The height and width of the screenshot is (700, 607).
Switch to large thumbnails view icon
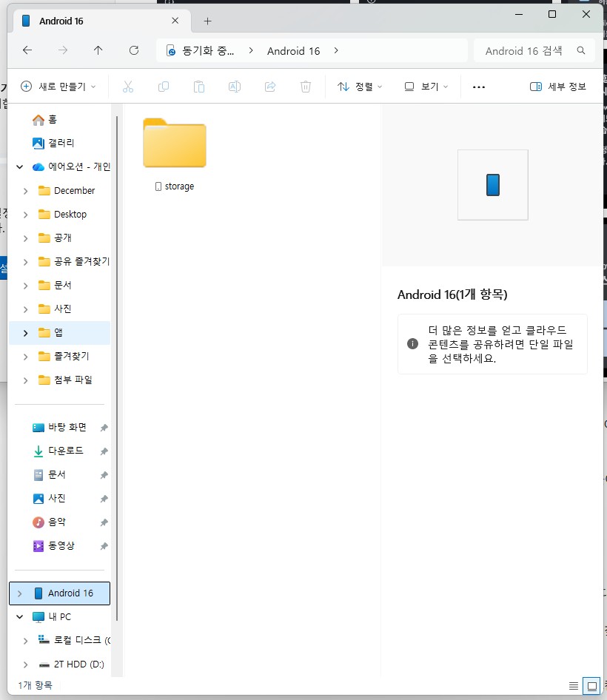click(591, 686)
